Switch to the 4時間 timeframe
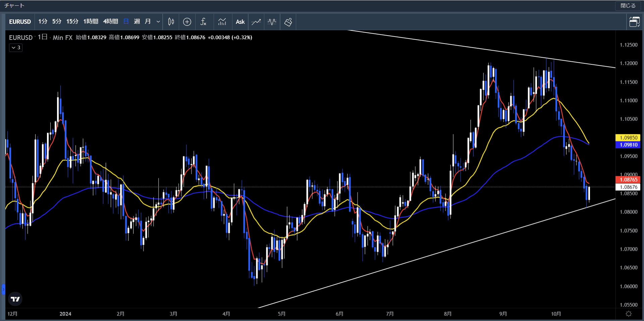This screenshot has width=644, height=321. [x=110, y=21]
